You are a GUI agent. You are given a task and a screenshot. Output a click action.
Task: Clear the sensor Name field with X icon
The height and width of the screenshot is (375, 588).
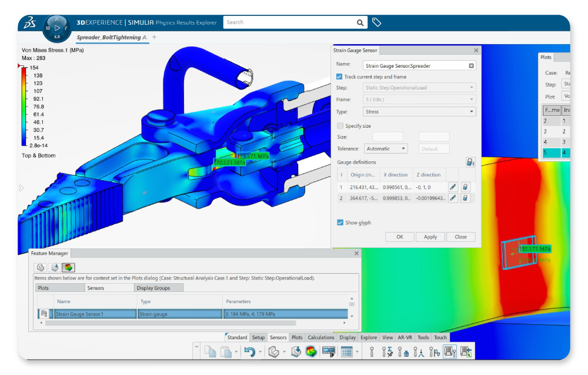click(472, 66)
